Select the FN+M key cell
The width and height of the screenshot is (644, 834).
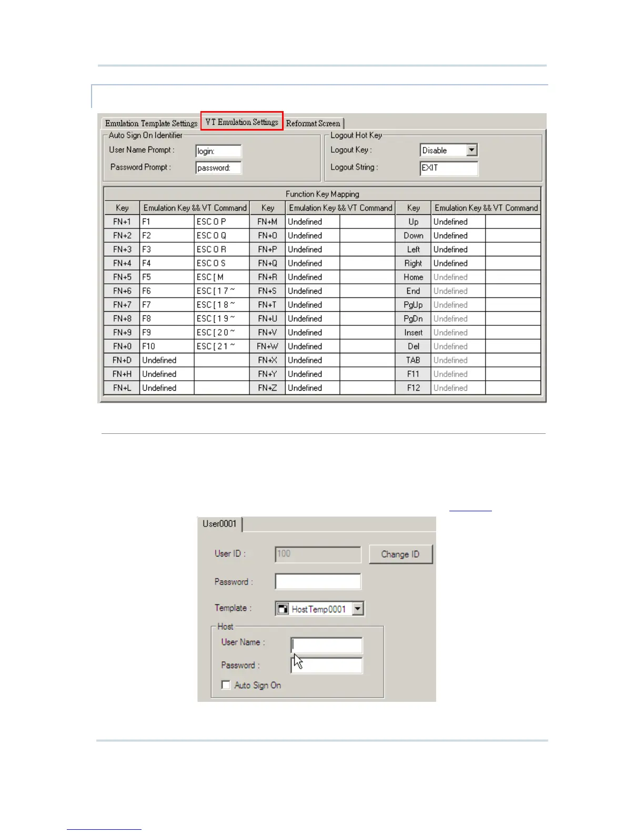click(x=267, y=222)
